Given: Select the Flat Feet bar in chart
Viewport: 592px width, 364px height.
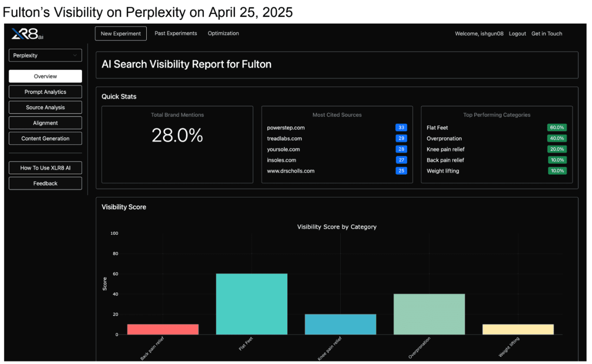Looking at the screenshot, I should 252,303.
